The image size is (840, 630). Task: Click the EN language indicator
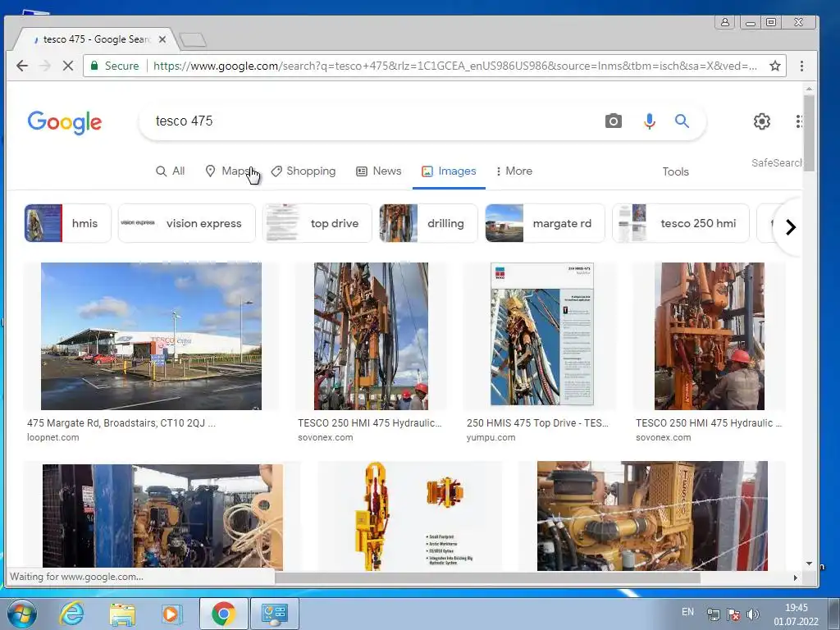click(688, 612)
